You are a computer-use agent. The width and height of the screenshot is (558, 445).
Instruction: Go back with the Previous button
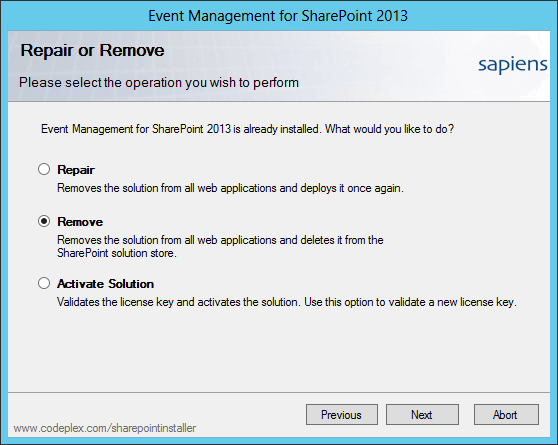[342, 414]
